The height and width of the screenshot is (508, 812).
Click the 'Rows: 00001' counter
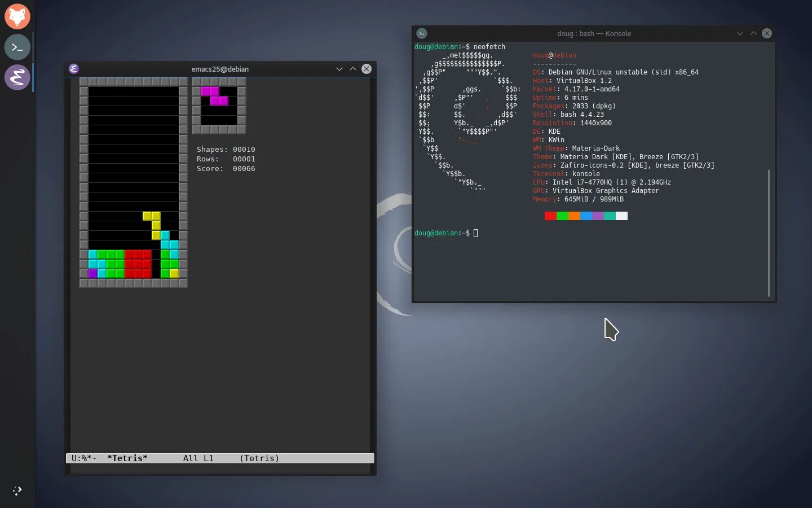(226, 159)
